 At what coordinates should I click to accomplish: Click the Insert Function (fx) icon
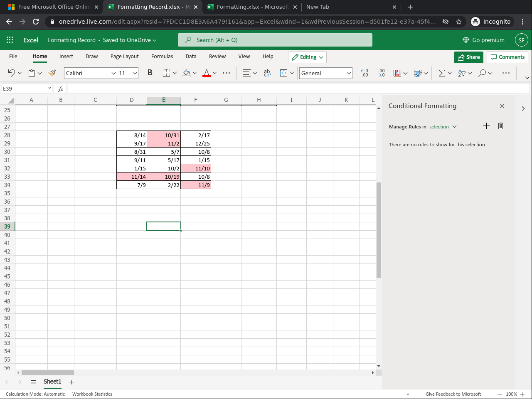click(x=60, y=89)
